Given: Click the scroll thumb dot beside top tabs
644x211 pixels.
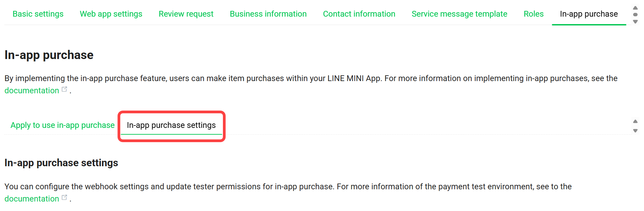Looking at the screenshot, I should tap(635, 15).
